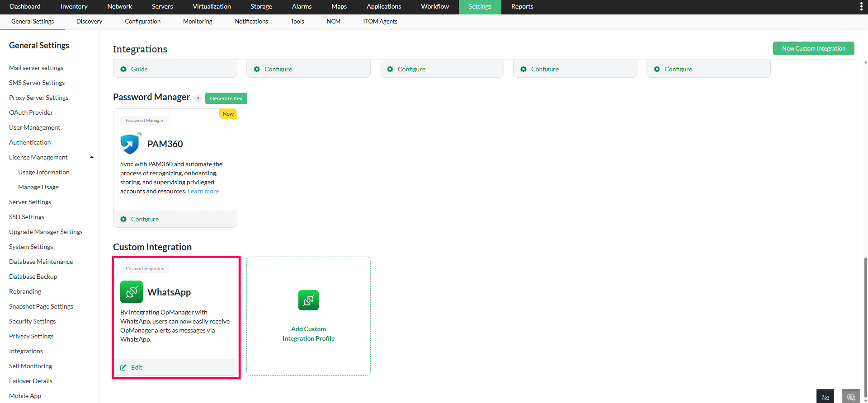The image size is (868, 403).
Task: Open the Guide link
Action: (x=139, y=69)
